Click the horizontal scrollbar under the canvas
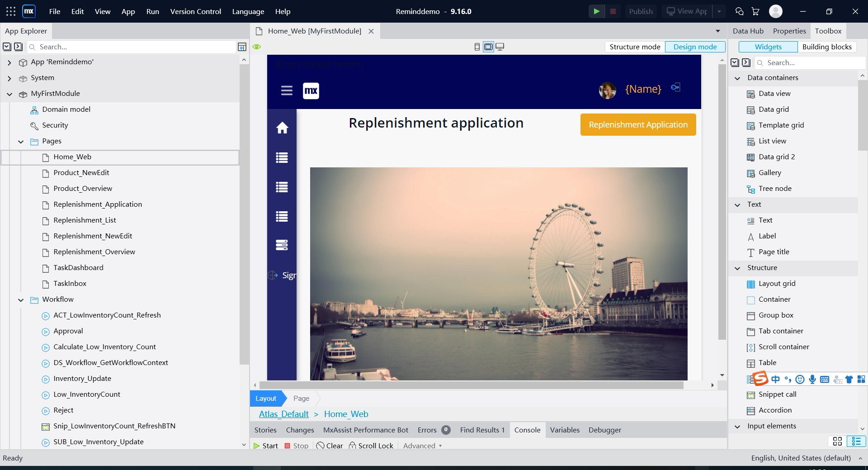Image resolution: width=868 pixels, height=470 pixels. 471,385
